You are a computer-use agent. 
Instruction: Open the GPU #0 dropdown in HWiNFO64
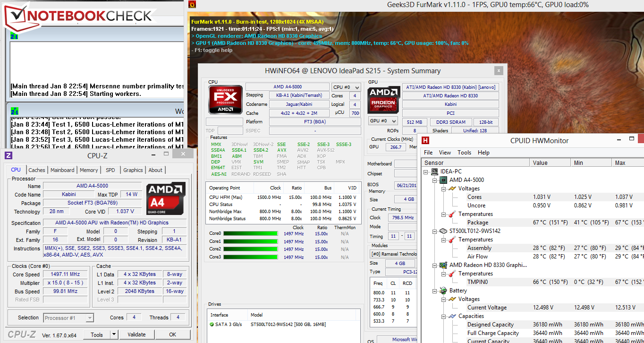point(383,121)
